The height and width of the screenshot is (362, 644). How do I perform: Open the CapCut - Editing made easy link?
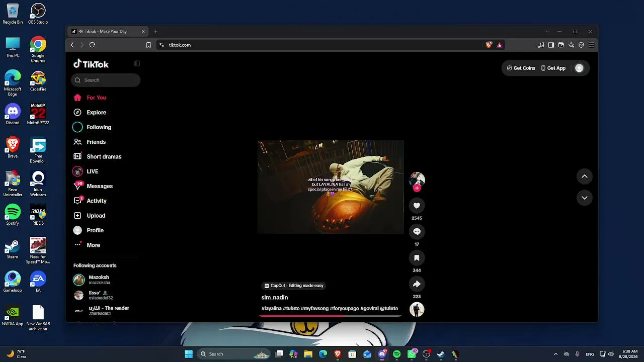294,286
